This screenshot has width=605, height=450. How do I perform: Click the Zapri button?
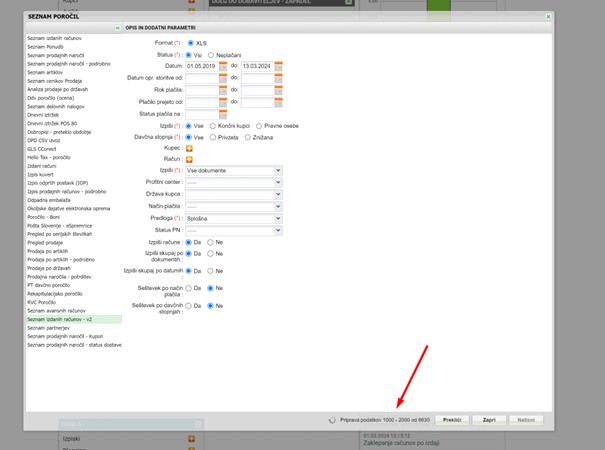click(489, 421)
